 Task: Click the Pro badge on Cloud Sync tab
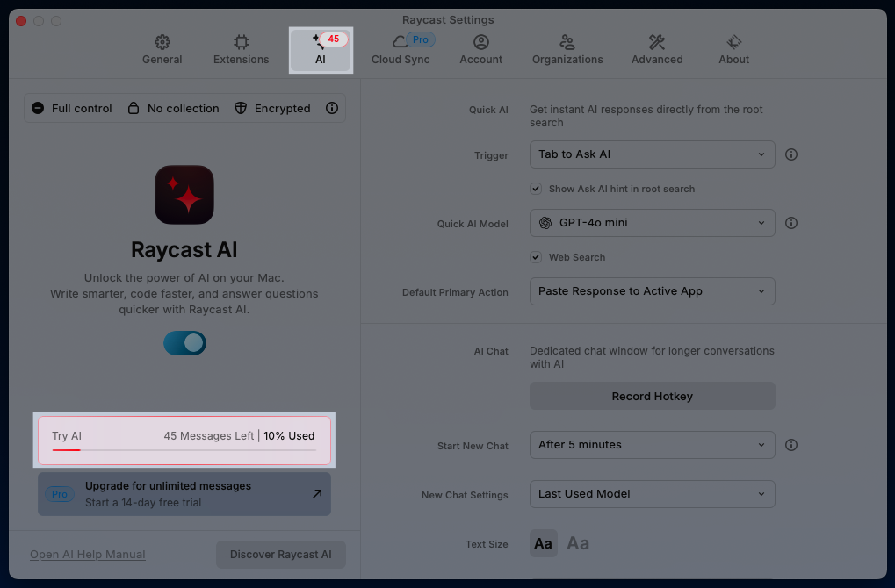[x=420, y=39]
